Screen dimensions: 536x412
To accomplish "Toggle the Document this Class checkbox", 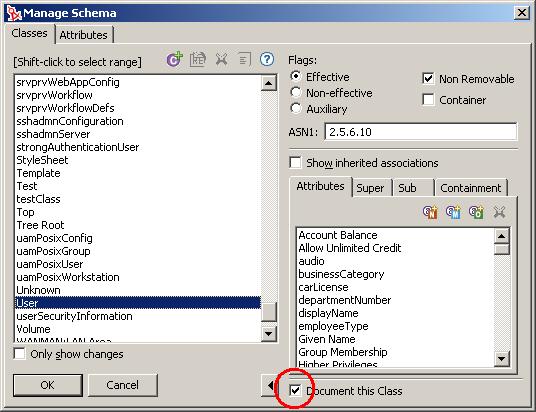I will [x=295, y=390].
